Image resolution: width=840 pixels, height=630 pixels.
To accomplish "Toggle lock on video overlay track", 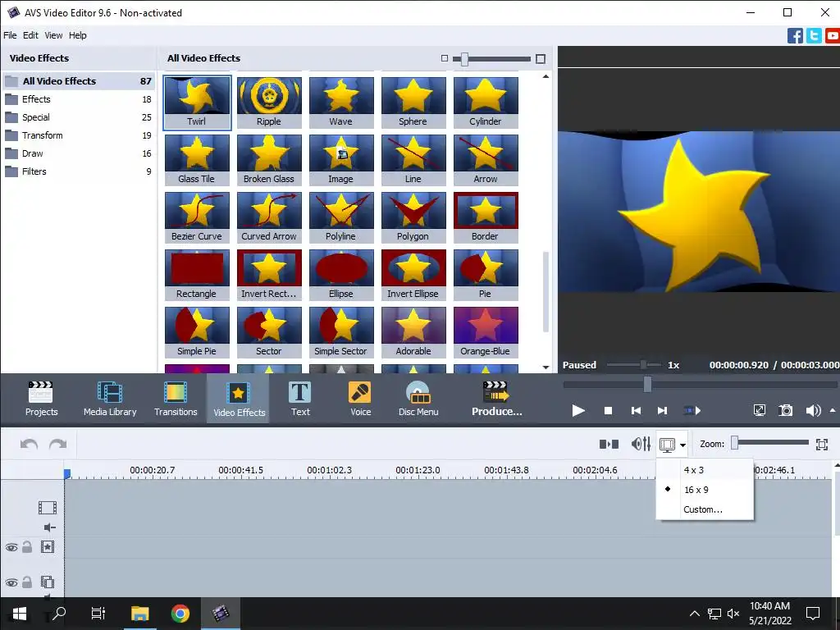I will coord(27,582).
